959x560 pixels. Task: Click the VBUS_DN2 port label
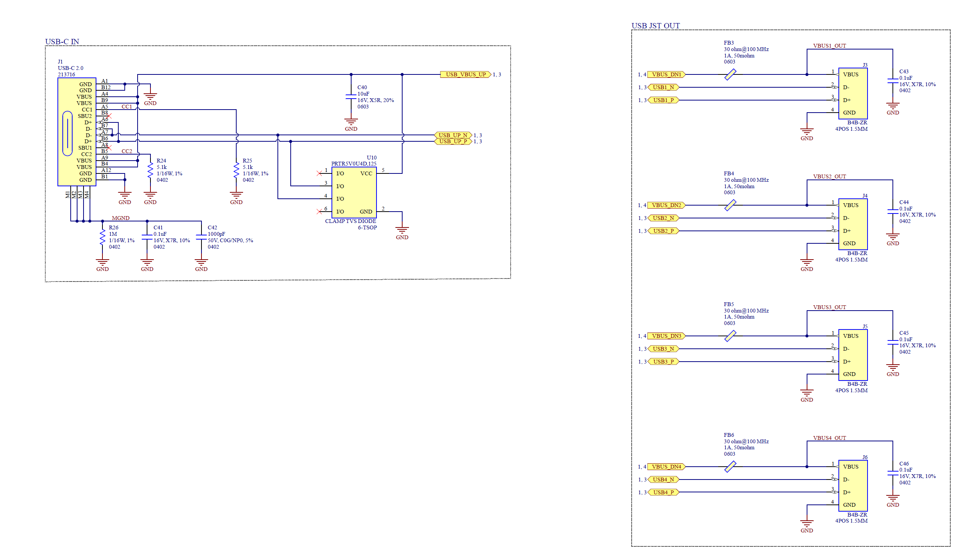pos(666,206)
